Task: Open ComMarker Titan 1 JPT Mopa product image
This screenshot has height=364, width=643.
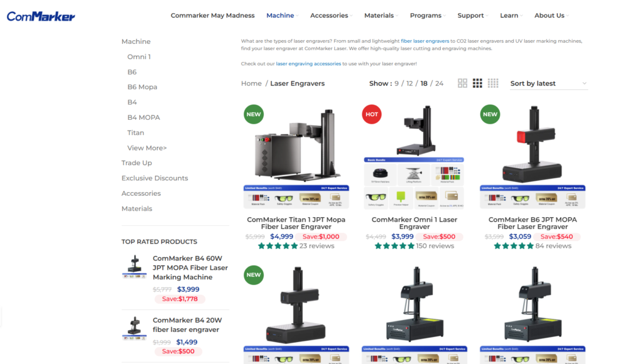Action: pyautogui.click(x=296, y=156)
